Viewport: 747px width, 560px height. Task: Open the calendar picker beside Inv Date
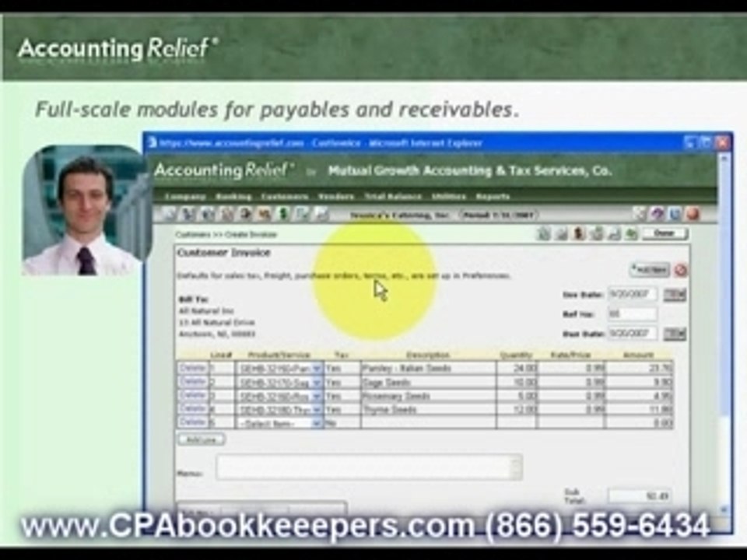[x=675, y=295]
